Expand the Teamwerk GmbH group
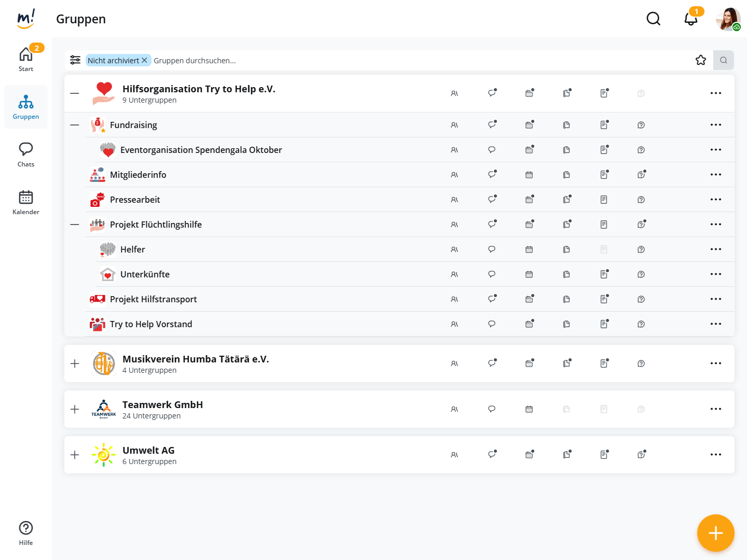Screen dimensions: 747x560 [75, 409]
